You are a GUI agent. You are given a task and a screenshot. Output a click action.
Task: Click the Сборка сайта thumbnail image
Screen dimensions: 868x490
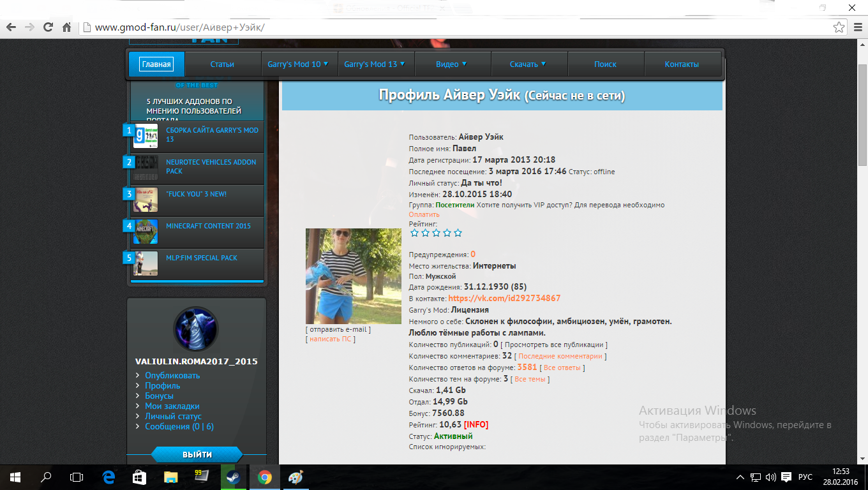[x=146, y=136]
